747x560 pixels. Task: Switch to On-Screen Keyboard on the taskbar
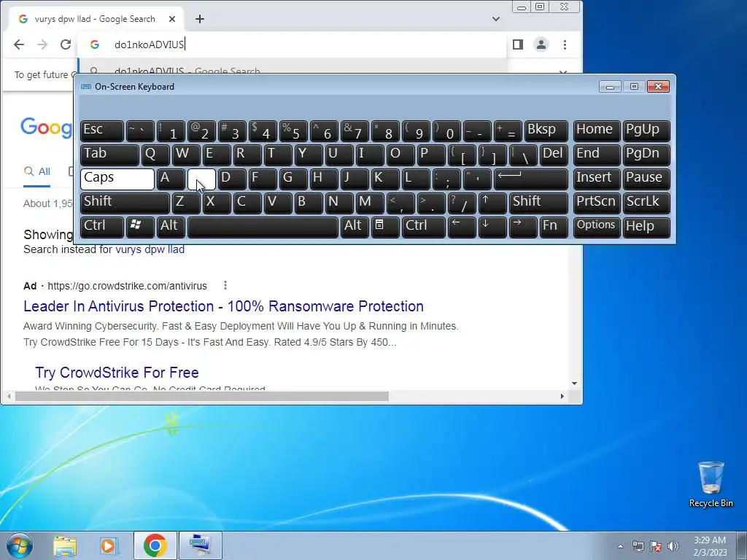point(200,545)
